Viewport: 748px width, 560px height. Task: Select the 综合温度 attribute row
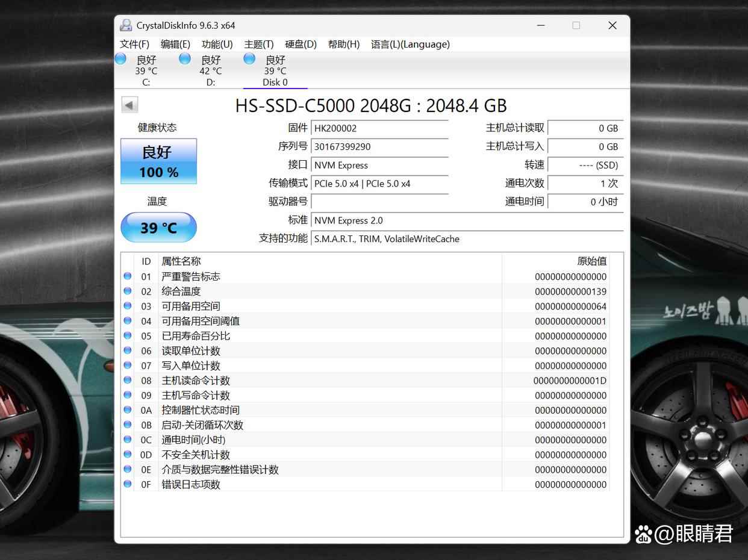click(x=331, y=291)
